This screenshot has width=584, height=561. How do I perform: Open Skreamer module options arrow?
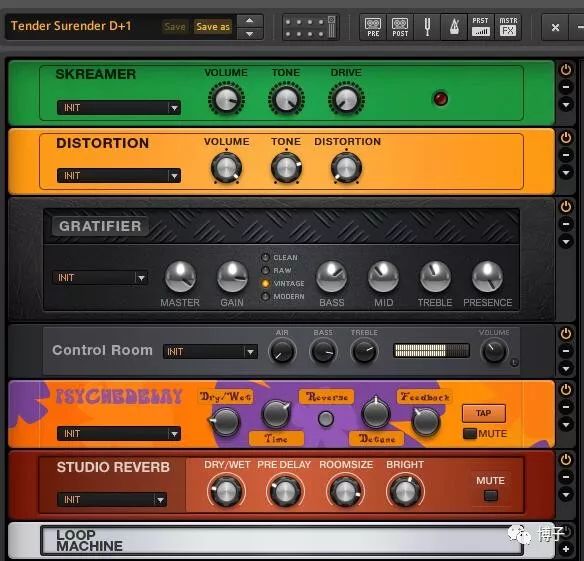click(566, 105)
